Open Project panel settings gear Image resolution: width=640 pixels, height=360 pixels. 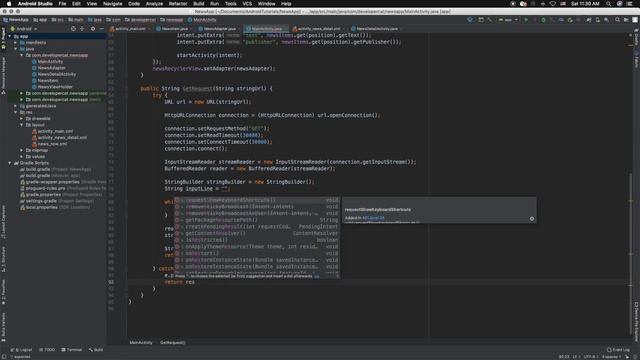point(93,29)
